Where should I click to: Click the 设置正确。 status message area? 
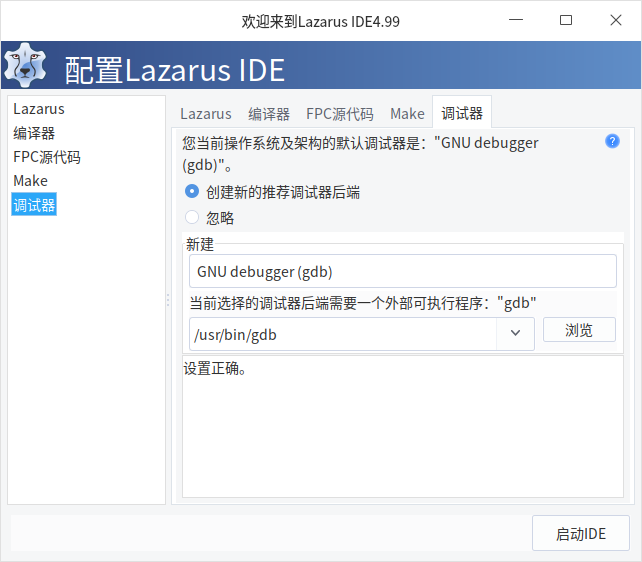(402, 426)
